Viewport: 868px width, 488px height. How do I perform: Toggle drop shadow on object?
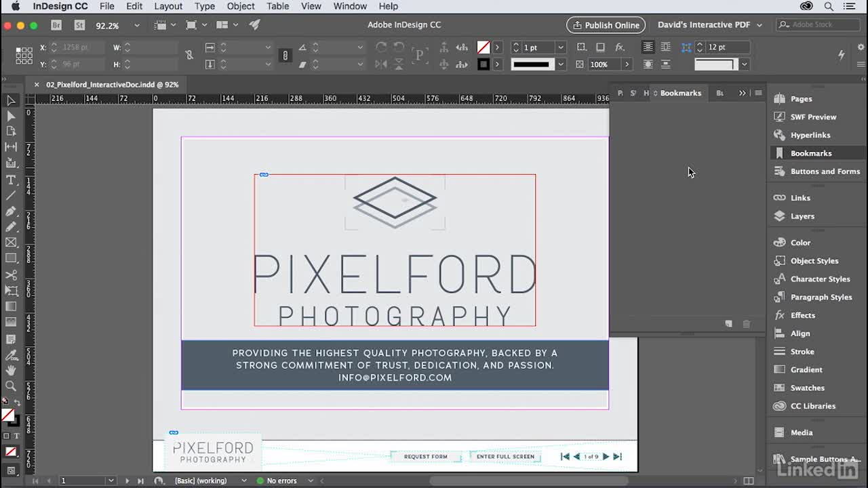coord(600,47)
